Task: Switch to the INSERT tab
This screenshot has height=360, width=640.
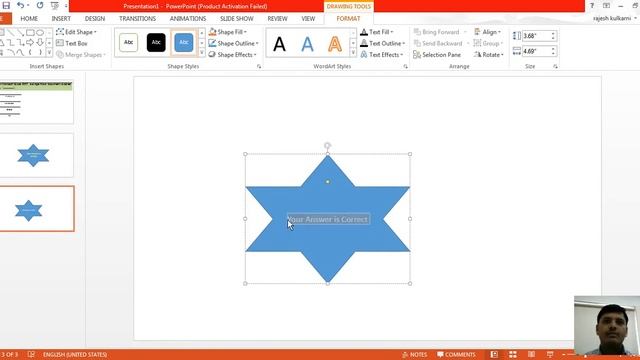Action: (x=61, y=19)
